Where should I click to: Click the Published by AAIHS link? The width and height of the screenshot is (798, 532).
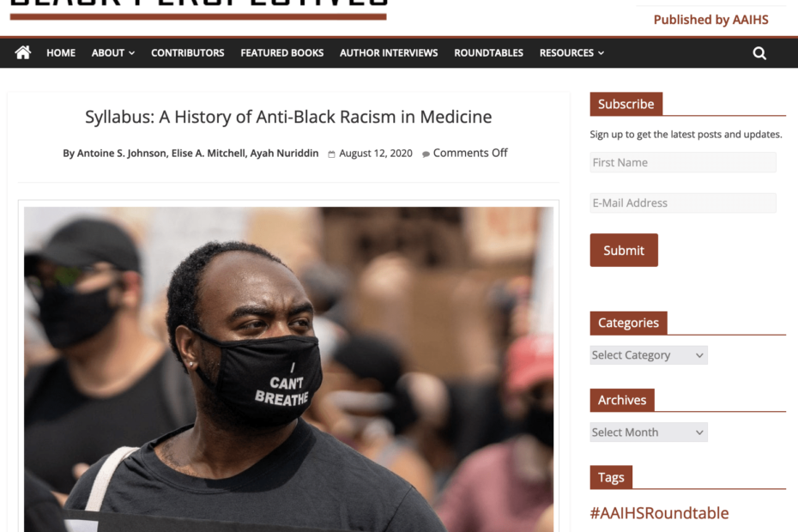click(710, 20)
